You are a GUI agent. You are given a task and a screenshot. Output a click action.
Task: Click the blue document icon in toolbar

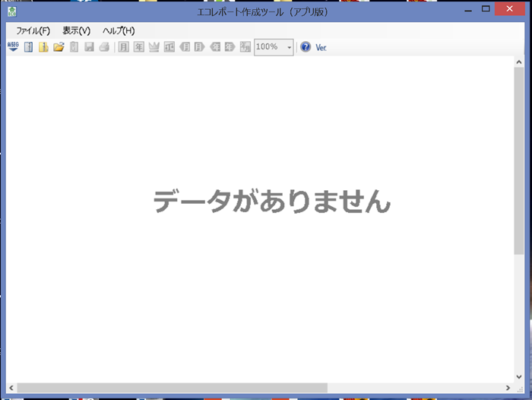(29, 47)
